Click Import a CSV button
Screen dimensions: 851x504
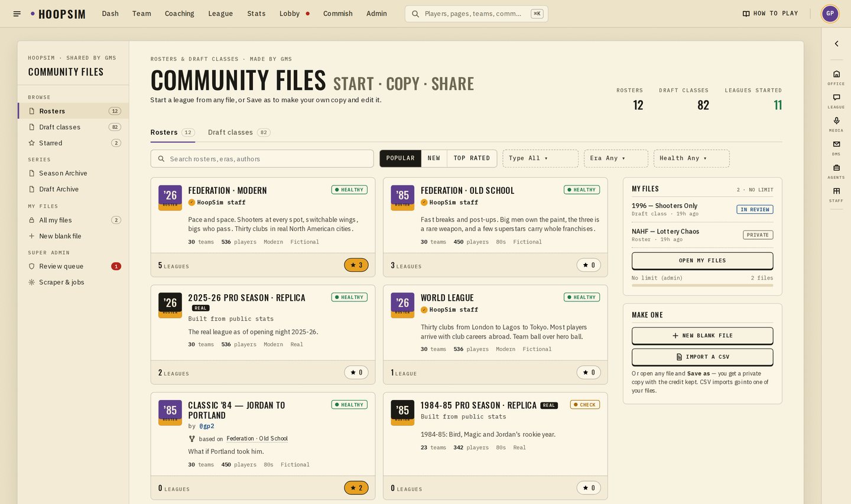click(x=702, y=357)
